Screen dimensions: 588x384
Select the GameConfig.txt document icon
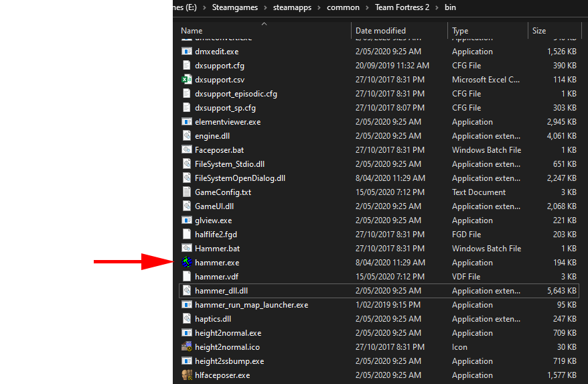pos(187,192)
